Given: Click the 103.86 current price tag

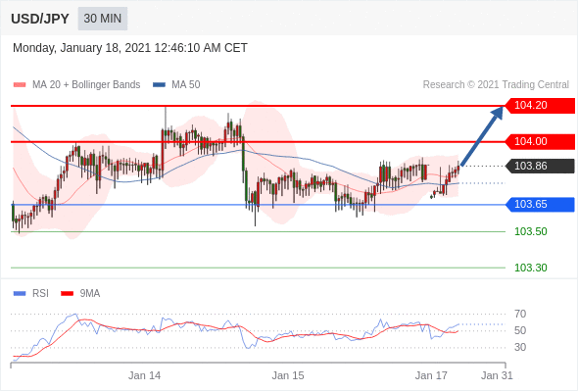Looking at the screenshot, I should [x=540, y=166].
